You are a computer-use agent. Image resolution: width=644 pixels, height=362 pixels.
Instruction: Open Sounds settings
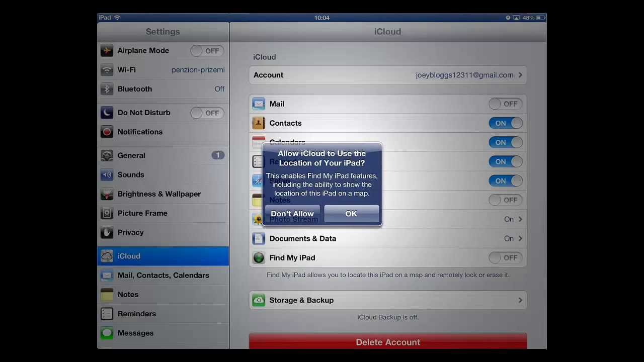[x=163, y=174]
